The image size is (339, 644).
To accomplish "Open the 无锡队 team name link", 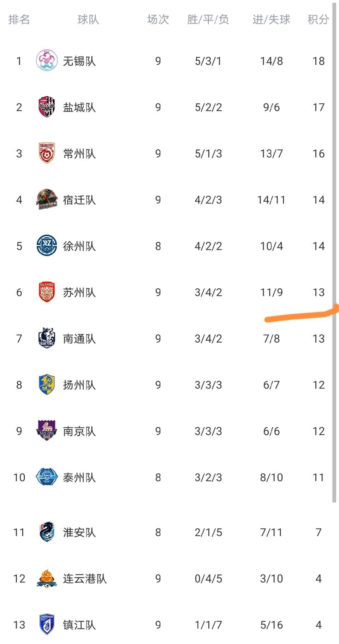I will pyautogui.click(x=79, y=61).
